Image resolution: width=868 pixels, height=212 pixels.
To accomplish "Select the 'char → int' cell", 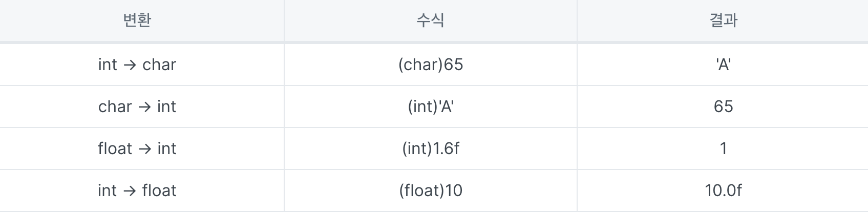I will (x=142, y=107).
